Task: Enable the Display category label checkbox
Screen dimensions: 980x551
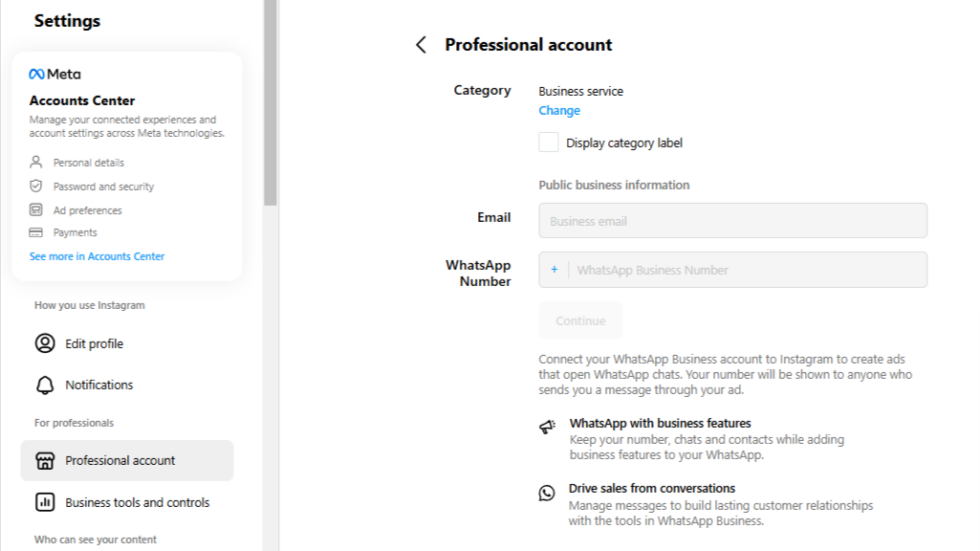Action: pyautogui.click(x=548, y=143)
